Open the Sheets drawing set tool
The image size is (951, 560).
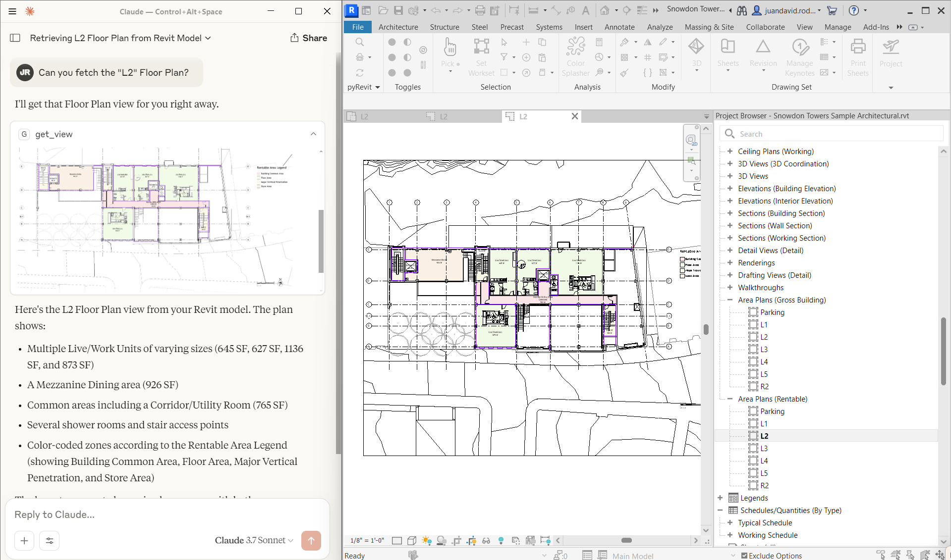727,54
